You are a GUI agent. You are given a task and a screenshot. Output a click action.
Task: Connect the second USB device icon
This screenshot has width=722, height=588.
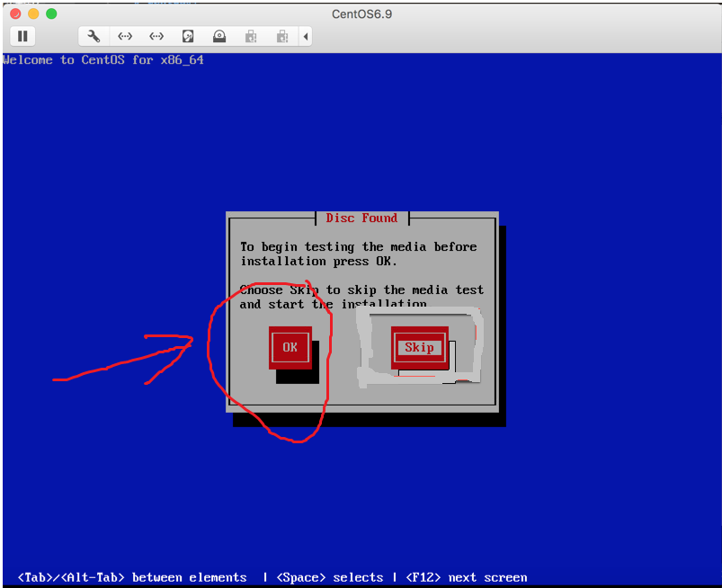(x=281, y=36)
